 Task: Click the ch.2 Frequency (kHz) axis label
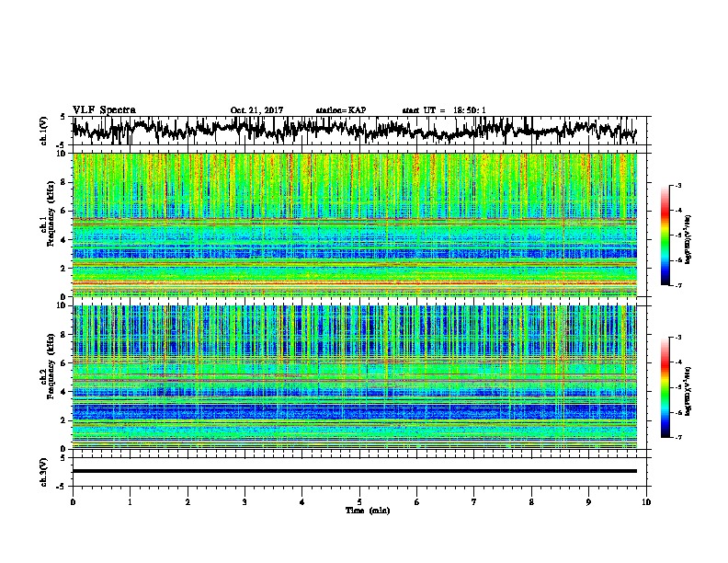(x=47, y=365)
